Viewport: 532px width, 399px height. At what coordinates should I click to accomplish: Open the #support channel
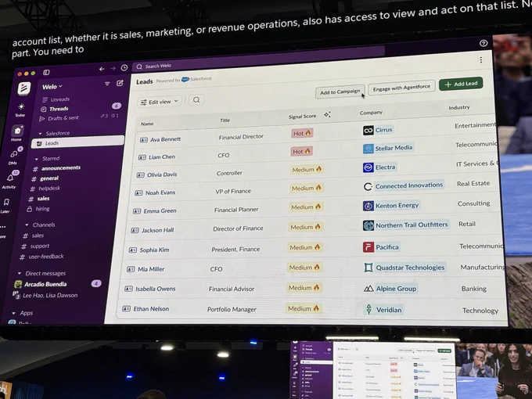pyautogui.click(x=35, y=246)
